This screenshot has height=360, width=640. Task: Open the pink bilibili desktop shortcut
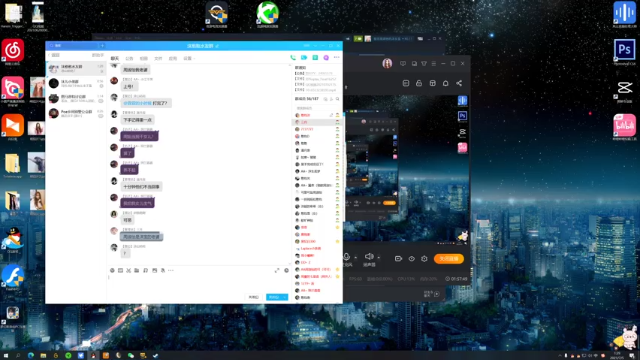(624, 126)
